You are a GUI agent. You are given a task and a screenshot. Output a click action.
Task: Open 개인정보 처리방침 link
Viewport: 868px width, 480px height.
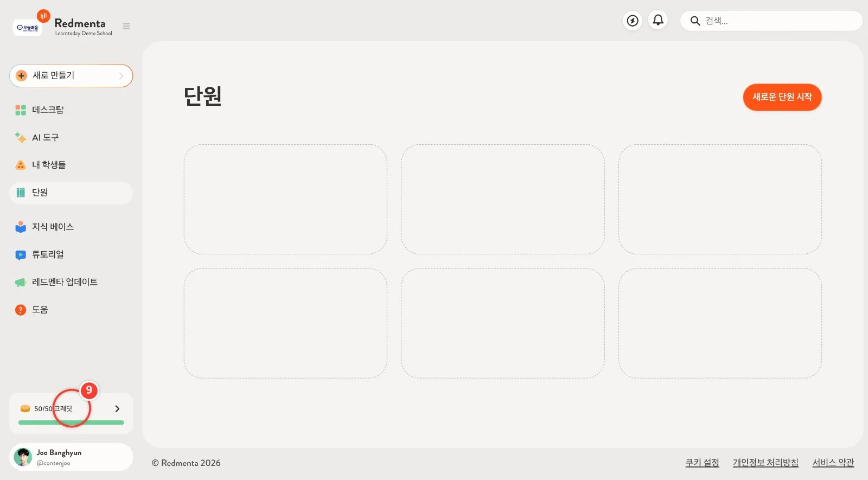(x=765, y=463)
